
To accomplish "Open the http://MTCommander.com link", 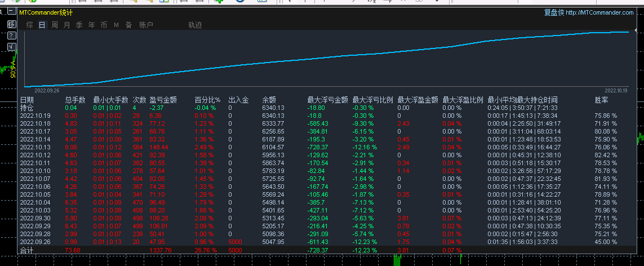I will point(599,13).
